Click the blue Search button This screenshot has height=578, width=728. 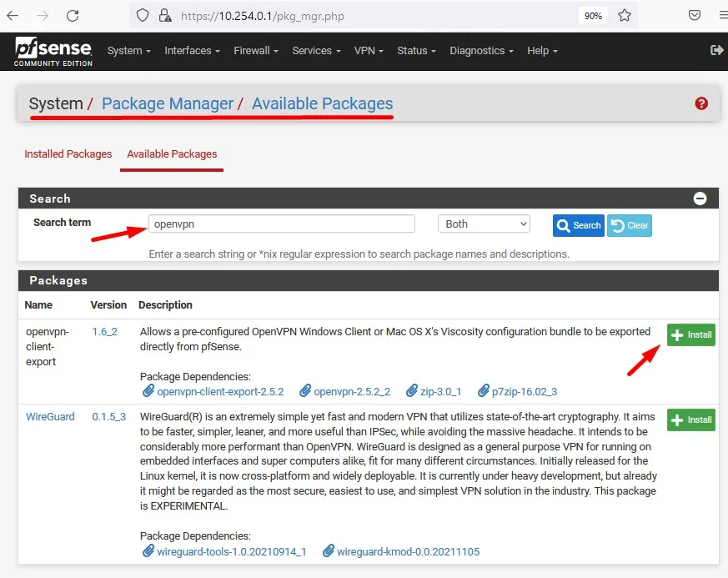[x=579, y=226]
